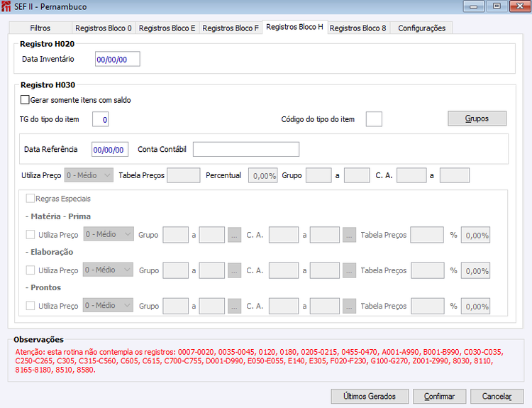Click the Confirmar button
532x408 pixels.
click(439, 396)
